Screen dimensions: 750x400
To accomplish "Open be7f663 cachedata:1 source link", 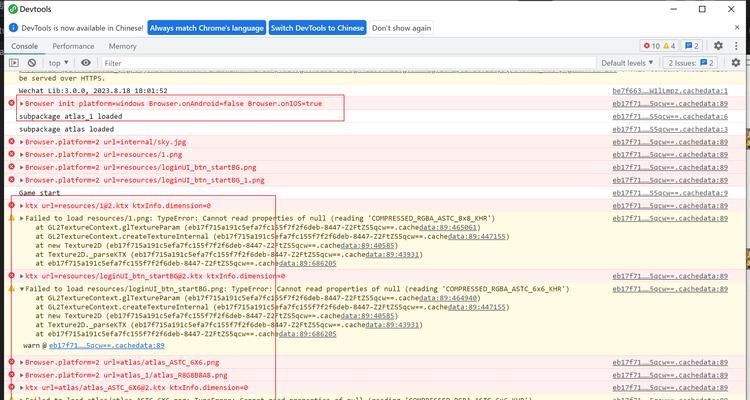I will [x=670, y=90].
